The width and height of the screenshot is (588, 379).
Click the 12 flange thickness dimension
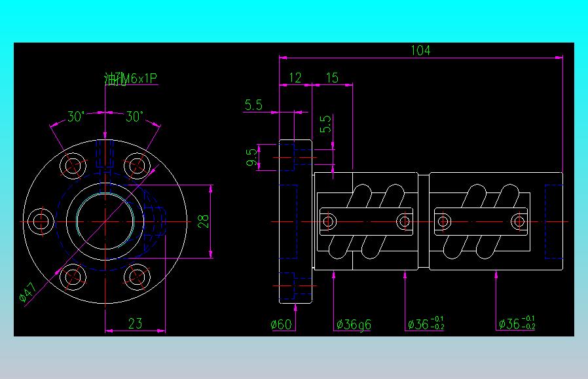click(x=295, y=78)
